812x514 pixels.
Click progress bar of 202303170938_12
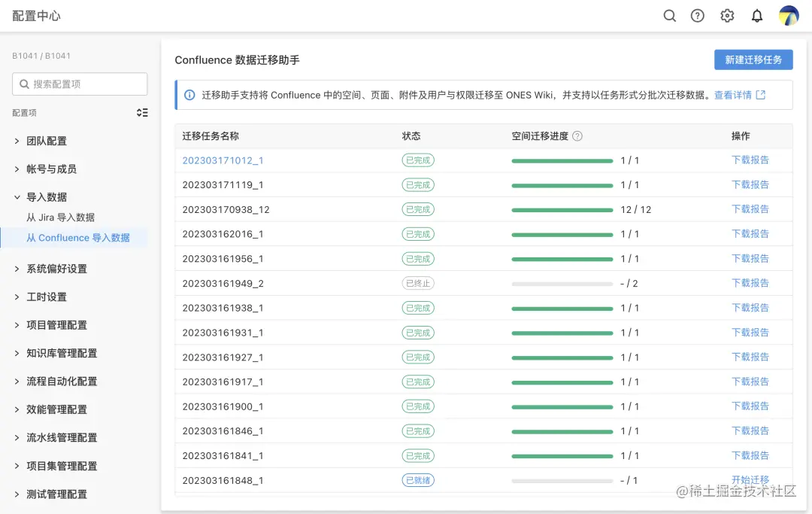(x=562, y=210)
